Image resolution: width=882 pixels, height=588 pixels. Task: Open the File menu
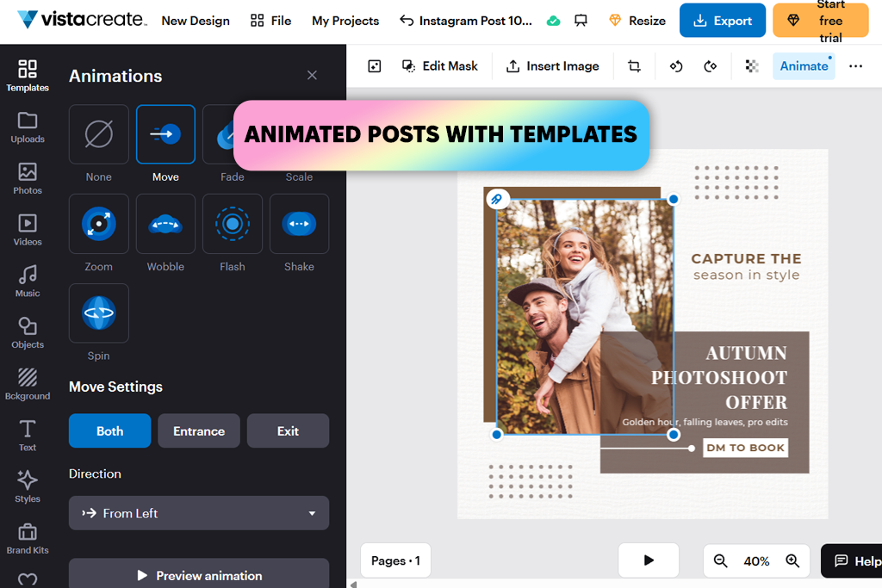[x=270, y=21]
